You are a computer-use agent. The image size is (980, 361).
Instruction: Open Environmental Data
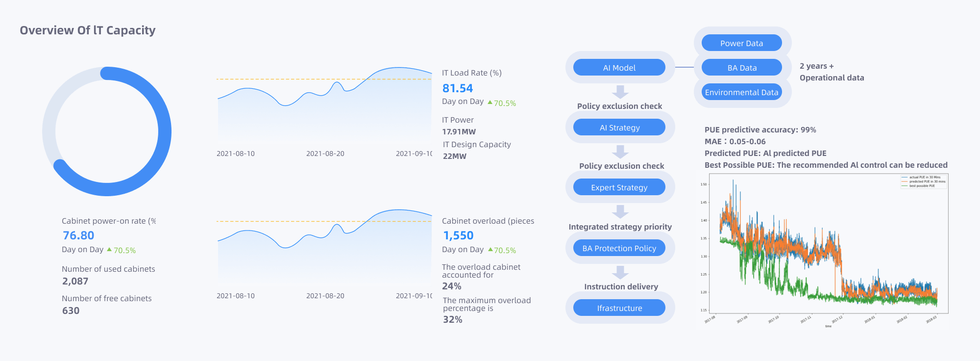click(x=741, y=92)
